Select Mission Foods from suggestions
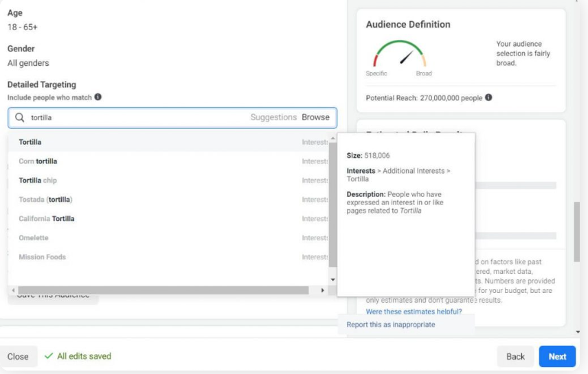Image resolution: width=588 pixels, height=374 pixels. pyautogui.click(x=43, y=257)
